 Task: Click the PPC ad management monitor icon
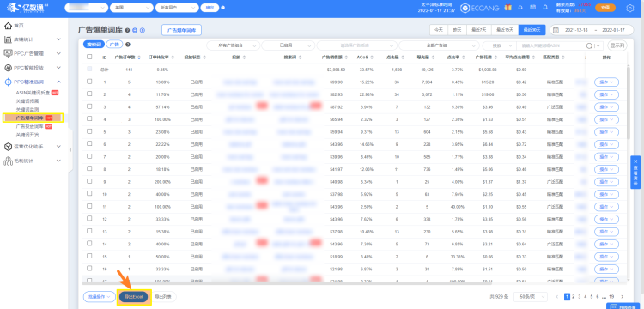pyautogui.click(x=8, y=53)
